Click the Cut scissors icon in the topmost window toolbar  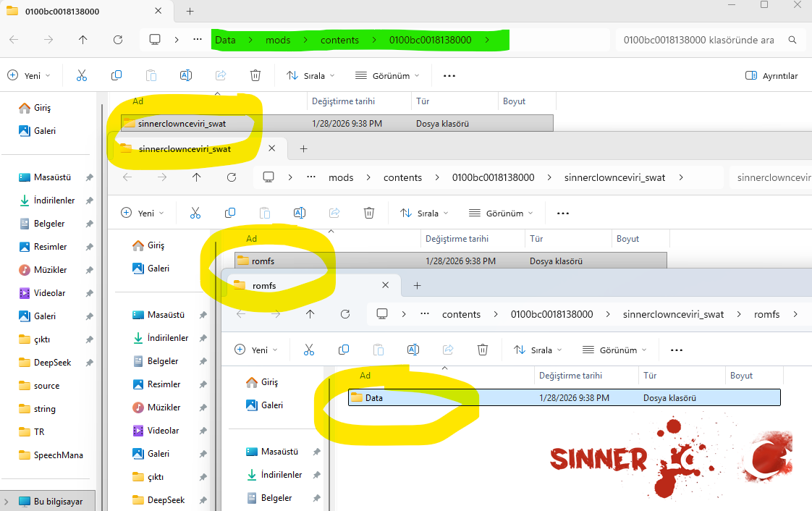[x=82, y=75]
